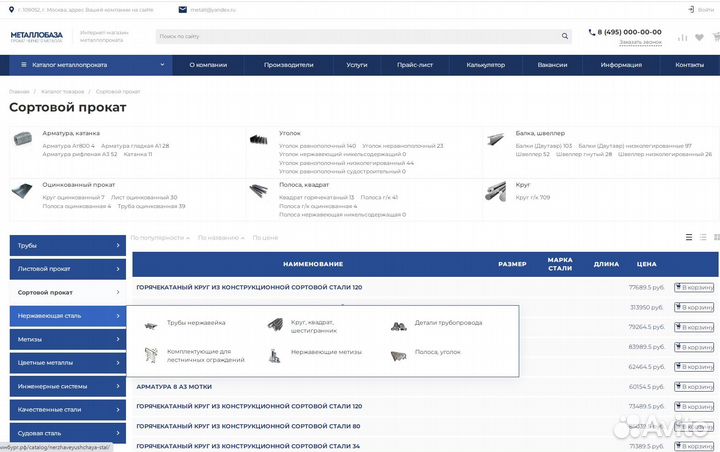Open the Уголок равнополочный 140 link
The image size is (720, 452).
(317, 146)
